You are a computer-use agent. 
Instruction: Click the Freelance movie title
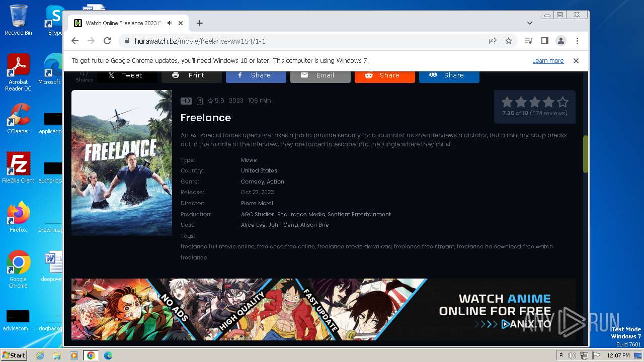point(206,118)
